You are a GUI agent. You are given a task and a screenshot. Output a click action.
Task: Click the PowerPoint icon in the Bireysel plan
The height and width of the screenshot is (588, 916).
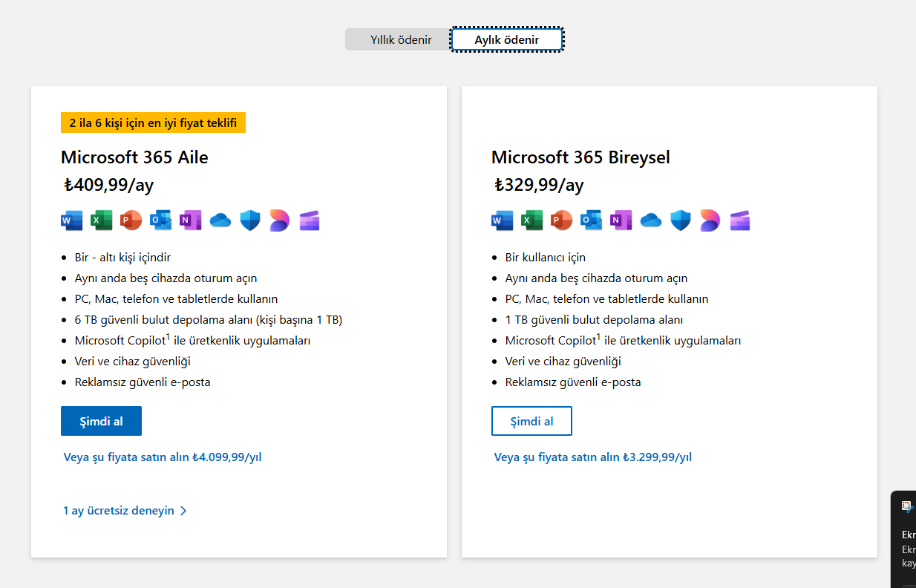point(561,220)
